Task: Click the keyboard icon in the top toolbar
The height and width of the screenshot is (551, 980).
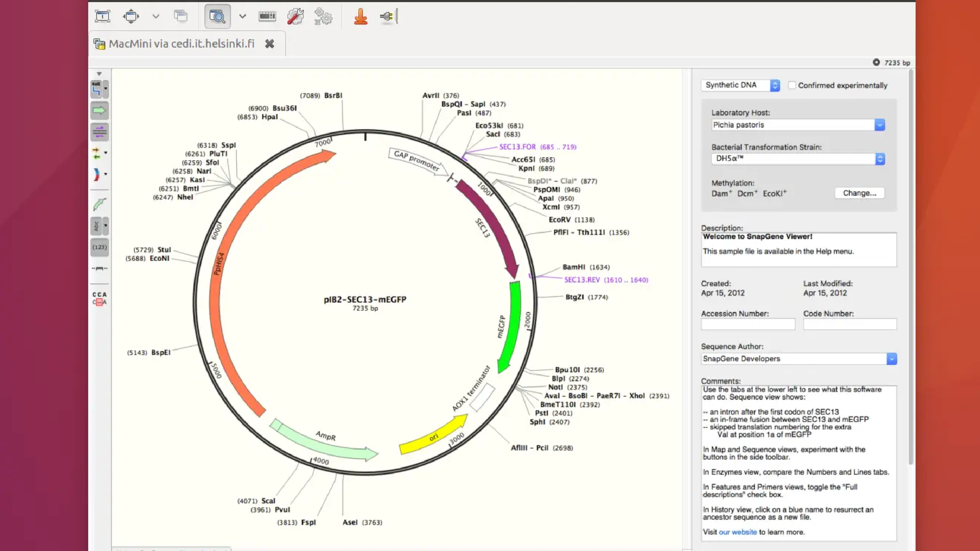Action: point(267,16)
